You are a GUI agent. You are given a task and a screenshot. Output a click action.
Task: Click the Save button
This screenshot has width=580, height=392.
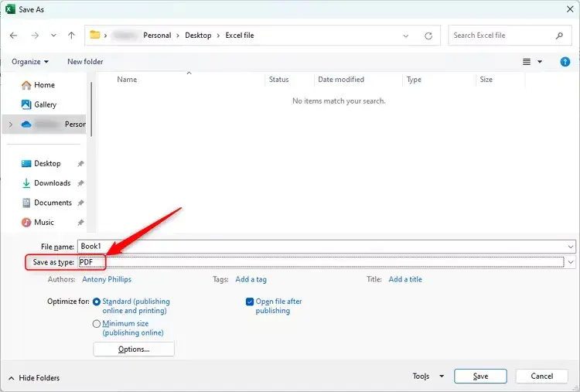(480, 377)
